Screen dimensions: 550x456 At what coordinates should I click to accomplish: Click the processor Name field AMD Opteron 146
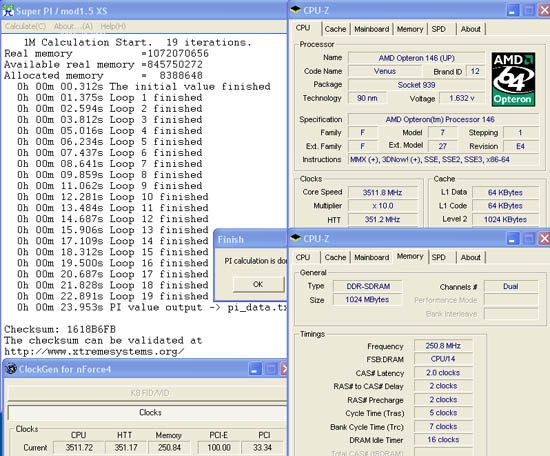(x=416, y=58)
